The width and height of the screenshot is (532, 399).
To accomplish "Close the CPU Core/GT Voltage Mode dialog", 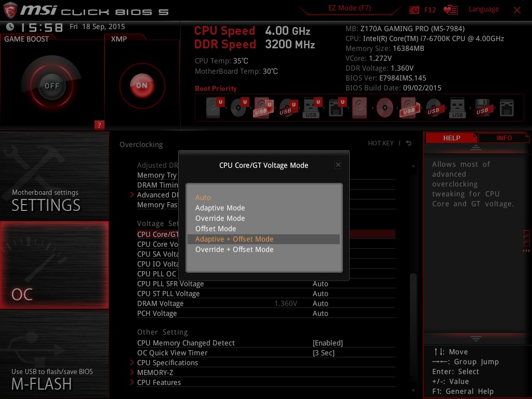I will point(338,165).
